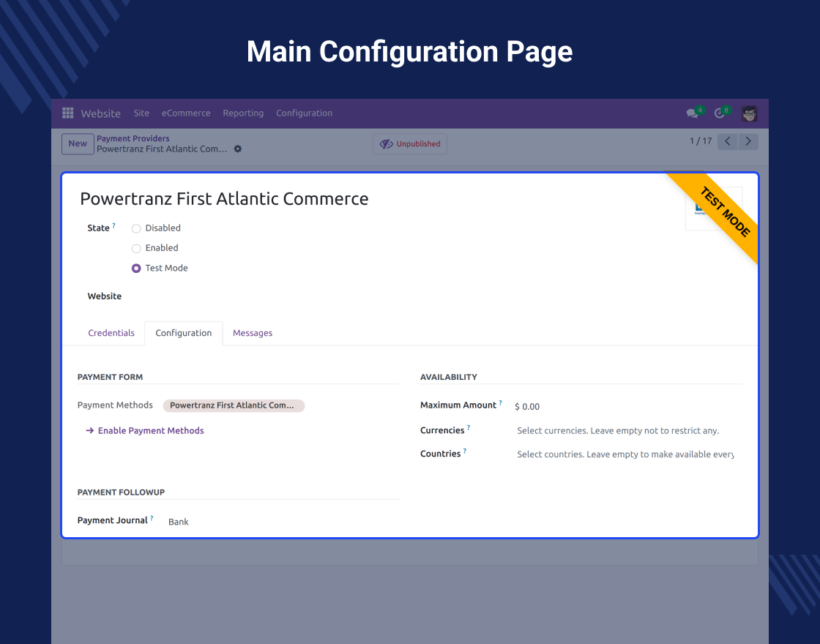The image size is (820, 644).
Task: Click the PAYMENT FORM section heading
Action: coord(111,377)
